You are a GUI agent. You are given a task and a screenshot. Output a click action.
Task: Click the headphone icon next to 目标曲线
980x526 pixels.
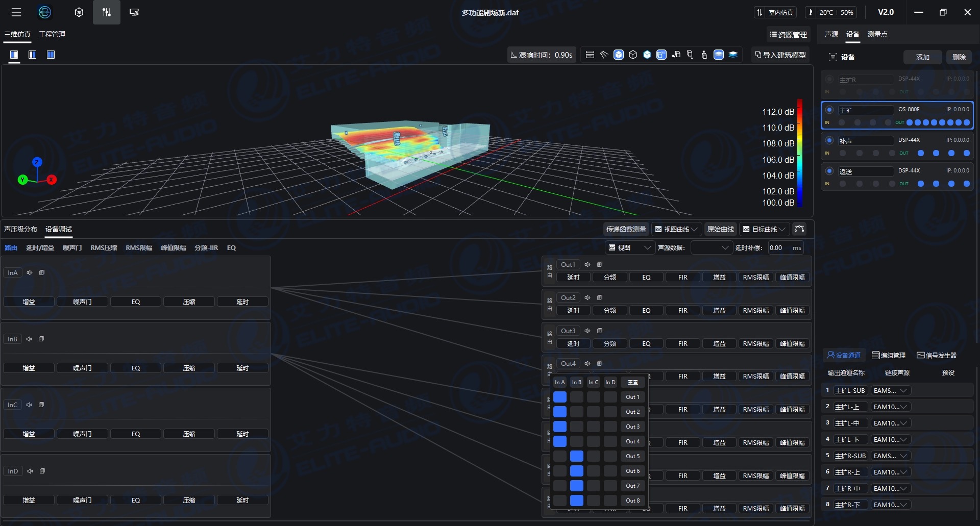point(799,229)
